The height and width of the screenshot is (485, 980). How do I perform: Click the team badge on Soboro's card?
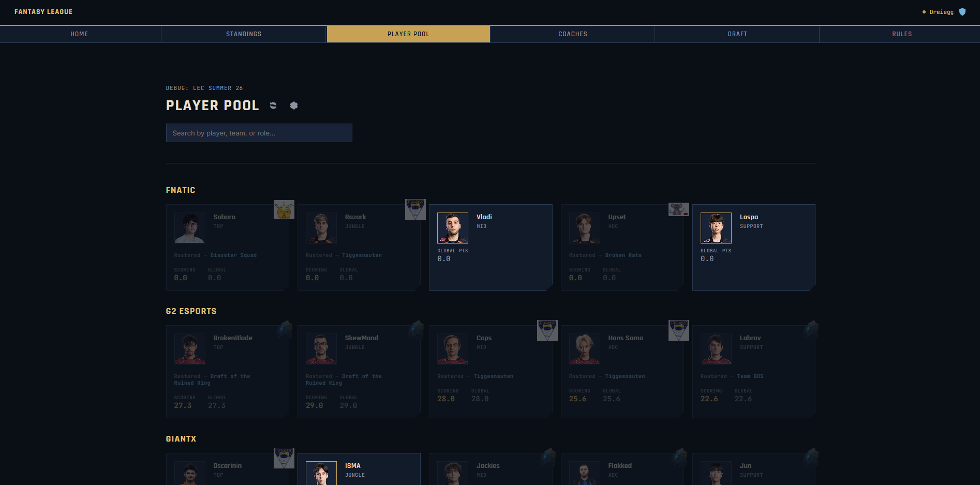click(x=284, y=209)
